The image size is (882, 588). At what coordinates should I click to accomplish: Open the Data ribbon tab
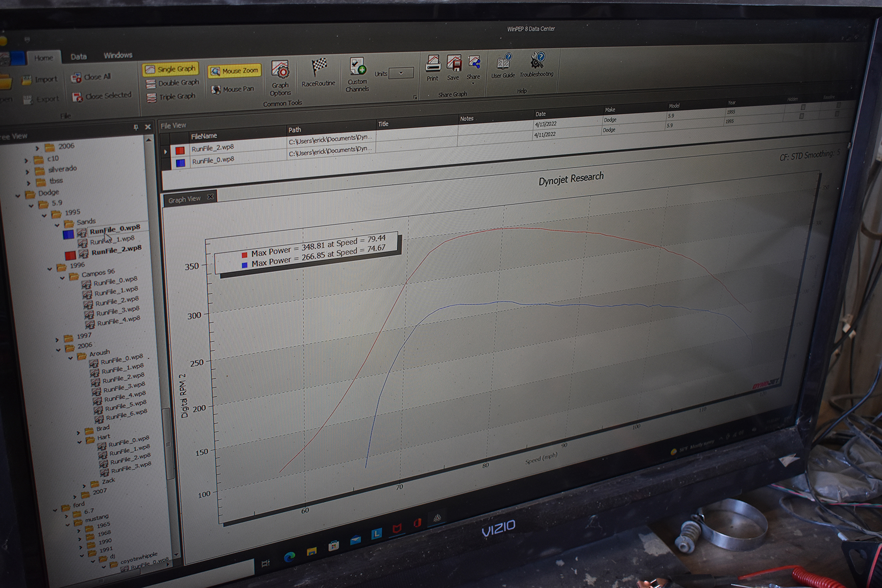pos(78,57)
